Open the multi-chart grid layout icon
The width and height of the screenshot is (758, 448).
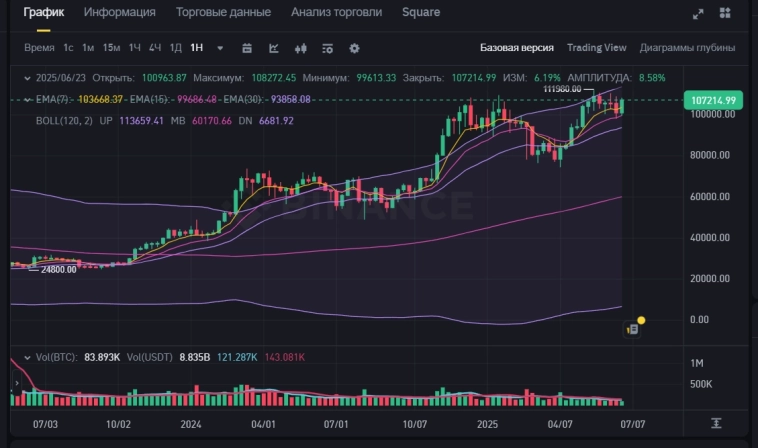point(725,13)
